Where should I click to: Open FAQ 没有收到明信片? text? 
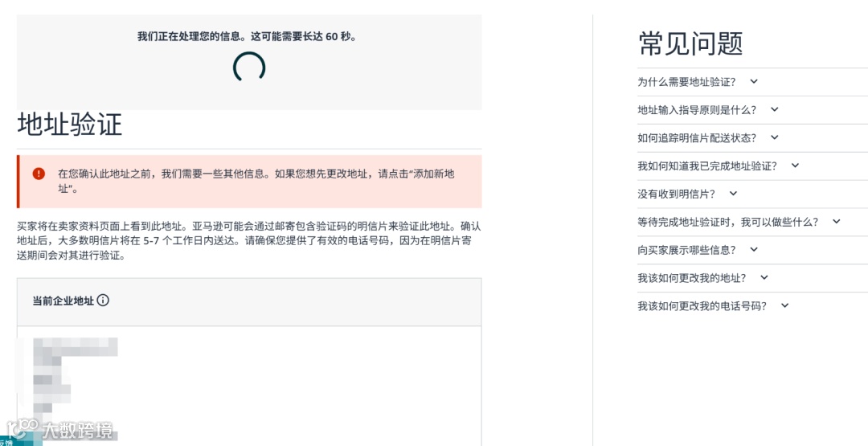(x=677, y=194)
